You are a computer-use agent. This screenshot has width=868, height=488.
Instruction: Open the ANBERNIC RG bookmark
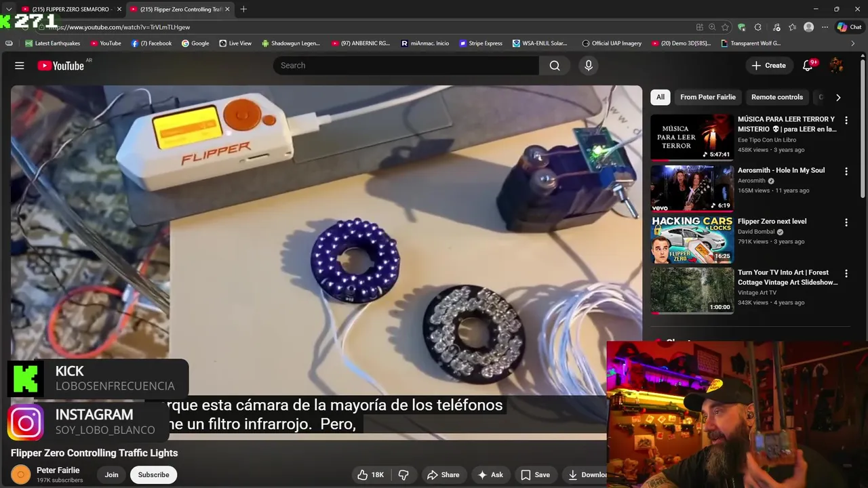[x=361, y=43]
